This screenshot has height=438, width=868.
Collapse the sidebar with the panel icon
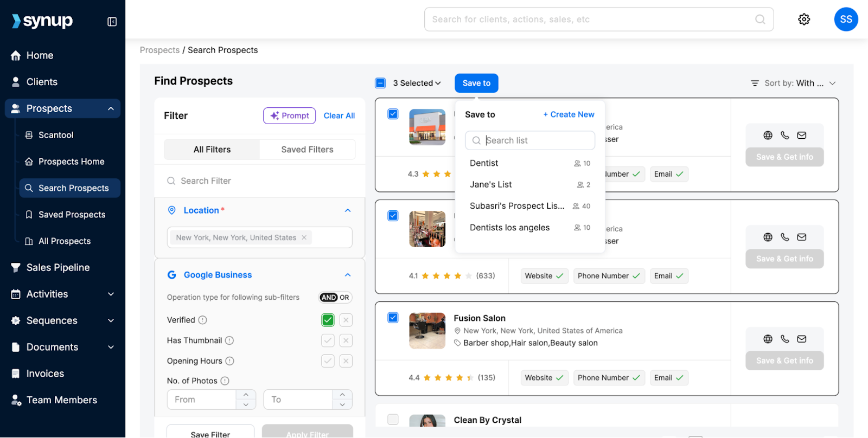coord(112,22)
